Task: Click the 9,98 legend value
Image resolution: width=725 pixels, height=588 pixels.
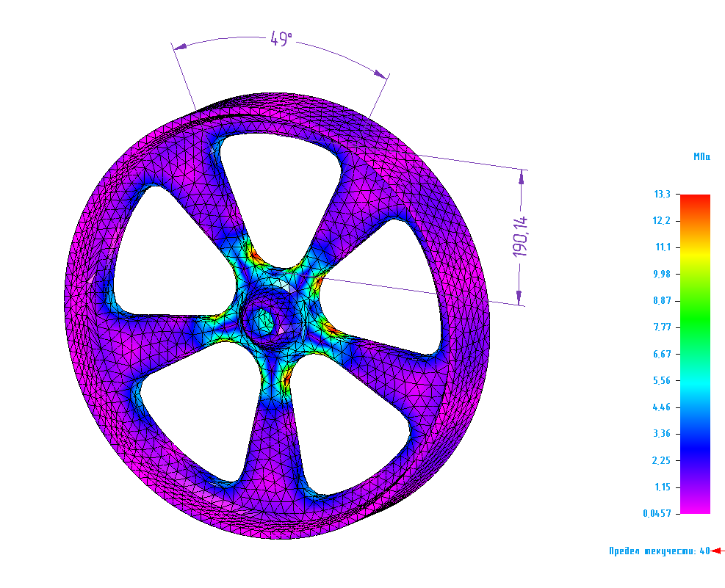Action: (662, 274)
